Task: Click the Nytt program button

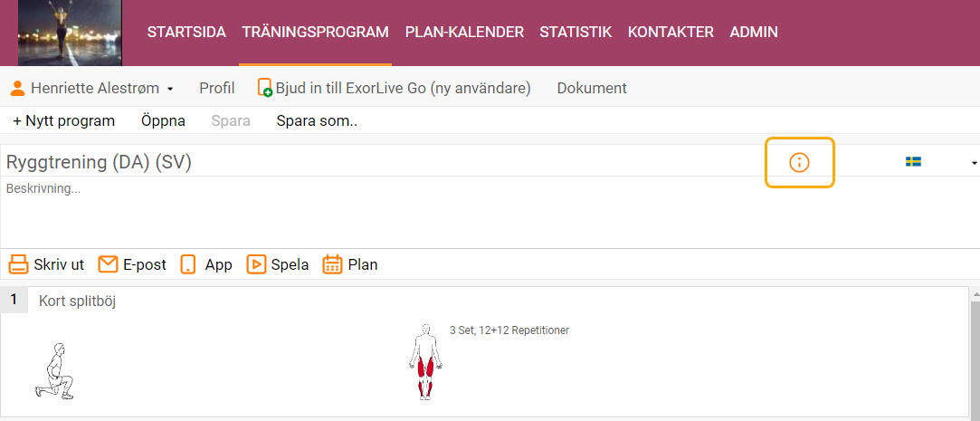Action: (63, 120)
